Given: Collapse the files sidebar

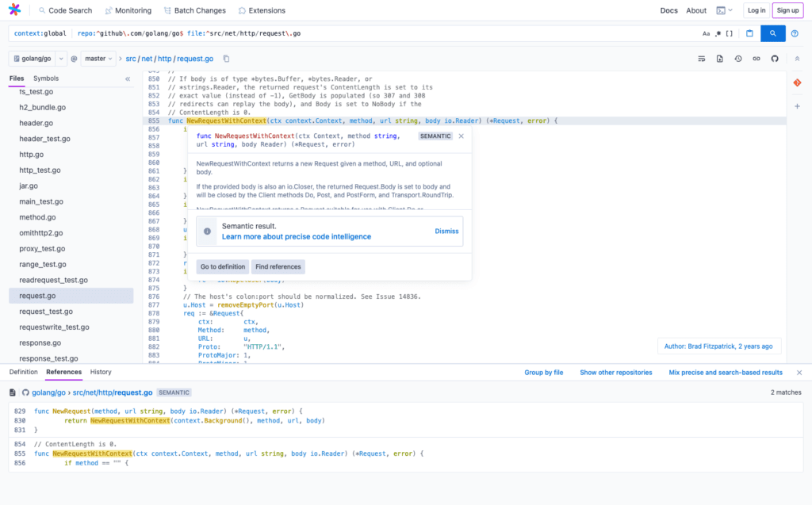Looking at the screenshot, I should (128, 78).
